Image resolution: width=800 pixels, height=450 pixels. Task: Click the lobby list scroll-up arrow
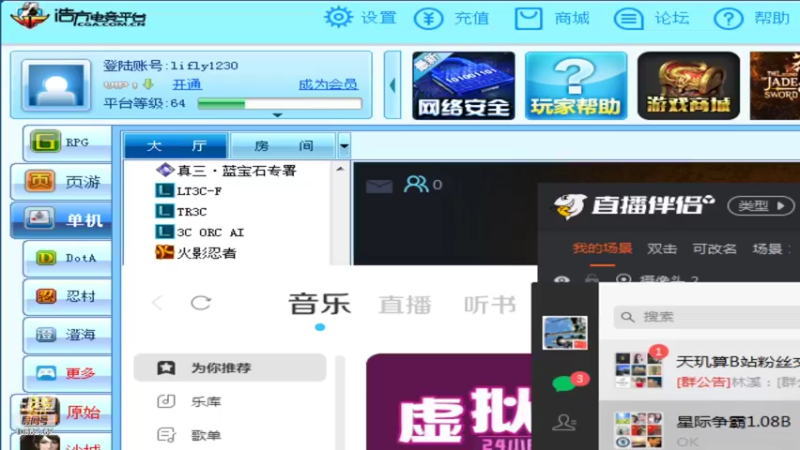[340, 169]
